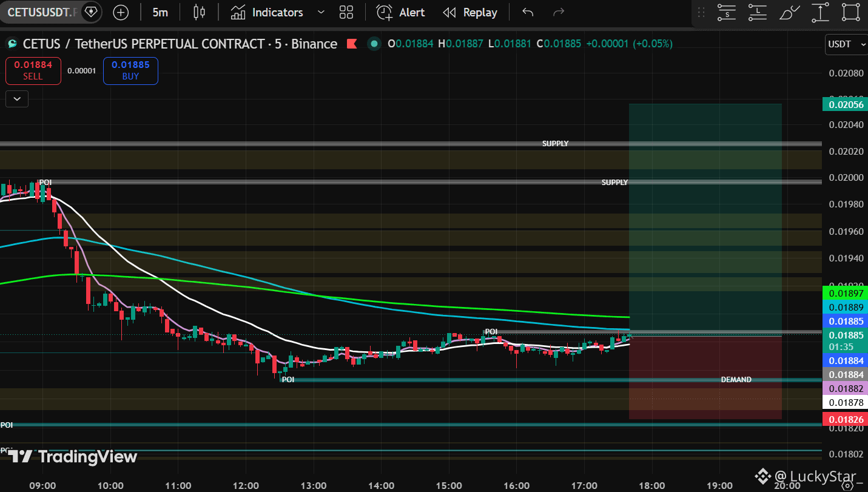Click the low value L0.01881
The image size is (868, 492).
pyautogui.click(x=510, y=44)
